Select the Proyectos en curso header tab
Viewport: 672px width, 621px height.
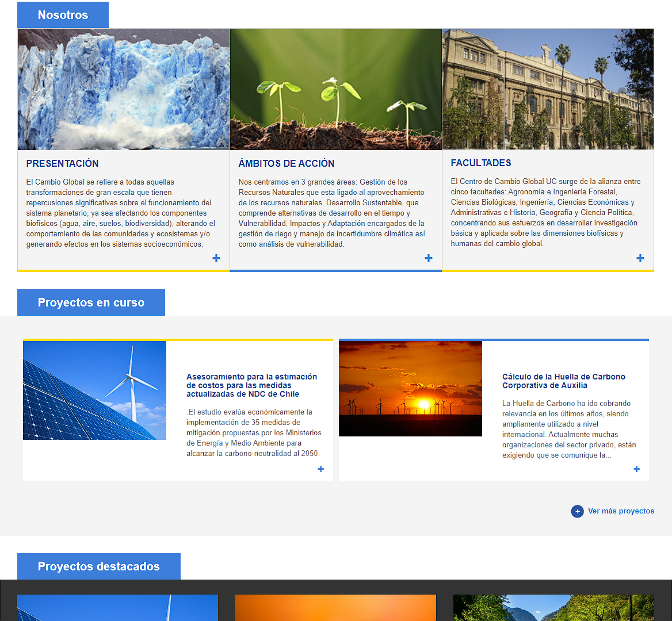[91, 302]
